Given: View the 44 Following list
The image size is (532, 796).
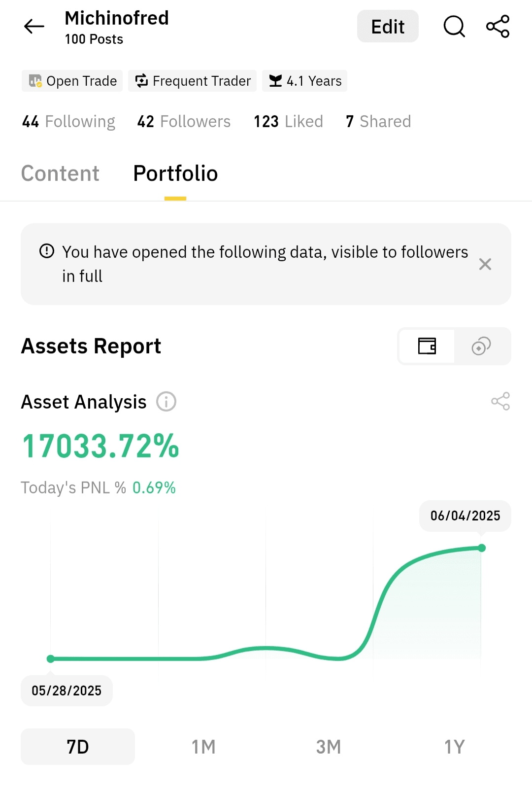Looking at the screenshot, I should pos(68,122).
